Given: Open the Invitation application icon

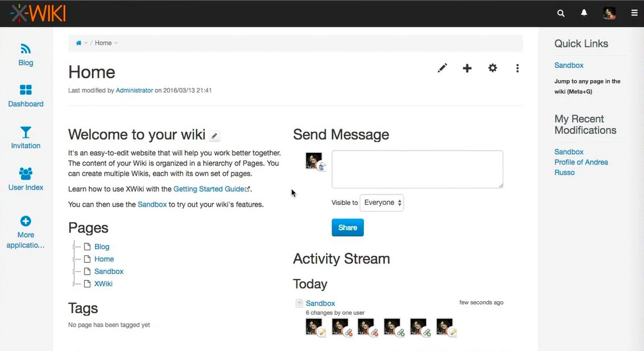Looking at the screenshot, I should (26, 132).
